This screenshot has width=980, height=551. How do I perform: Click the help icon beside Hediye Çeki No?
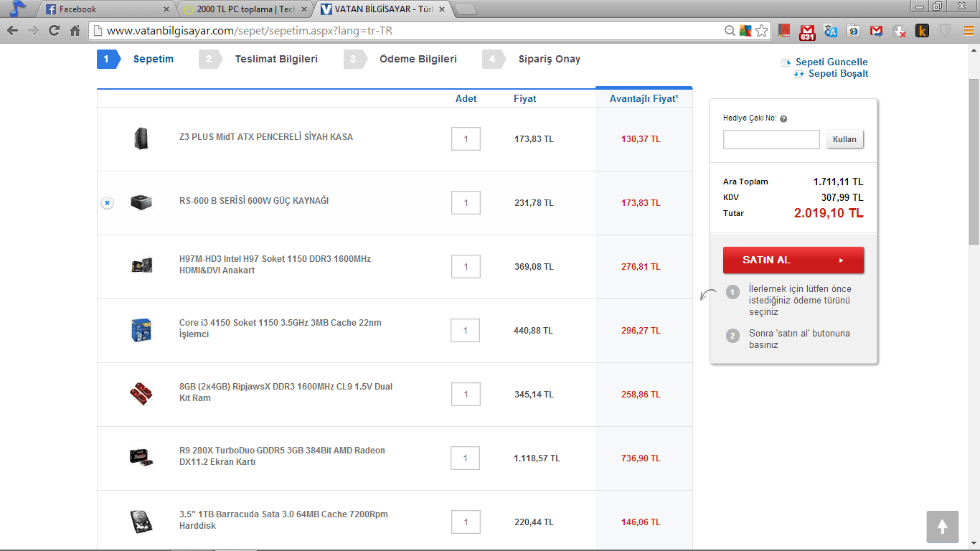pos(783,119)
